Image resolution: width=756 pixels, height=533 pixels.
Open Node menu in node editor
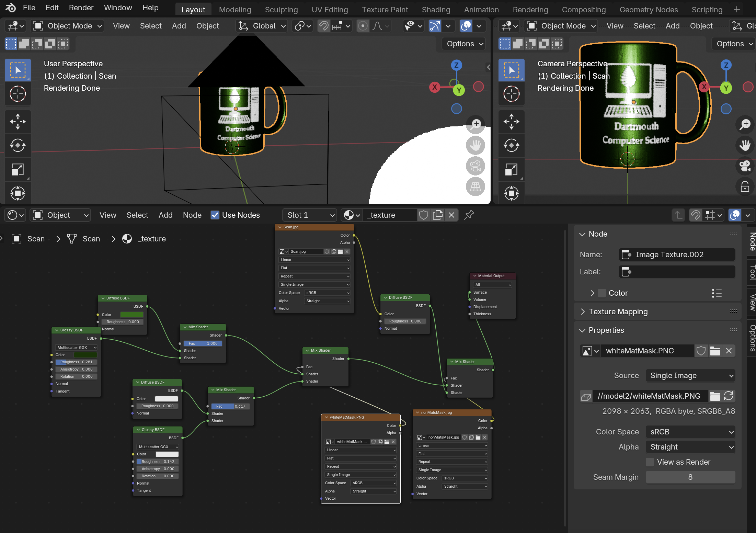pyautogui.click(x=192, y=215)
